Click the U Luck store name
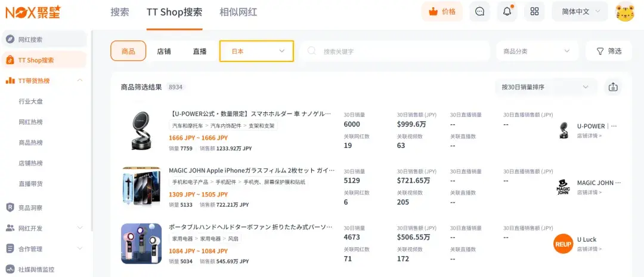 (587, 239)
